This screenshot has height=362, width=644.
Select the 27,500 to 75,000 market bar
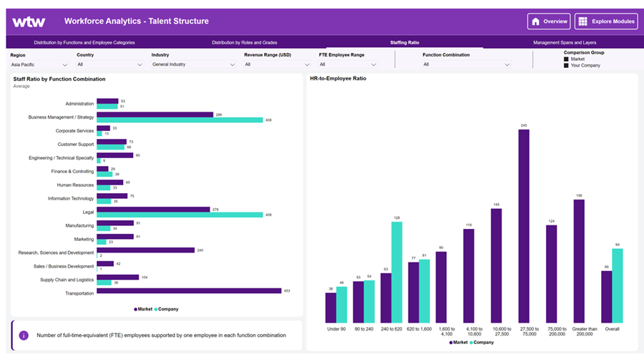coord(524,226)
